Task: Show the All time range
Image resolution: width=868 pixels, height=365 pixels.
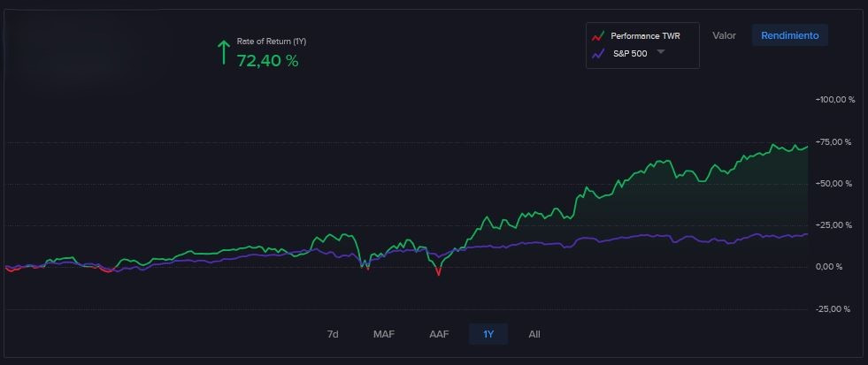Action: [x=534, y=334]
